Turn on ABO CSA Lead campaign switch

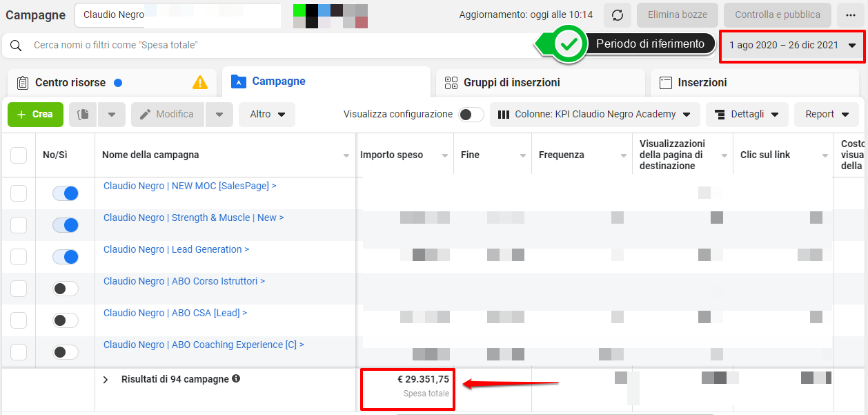(x=66, y=320)
